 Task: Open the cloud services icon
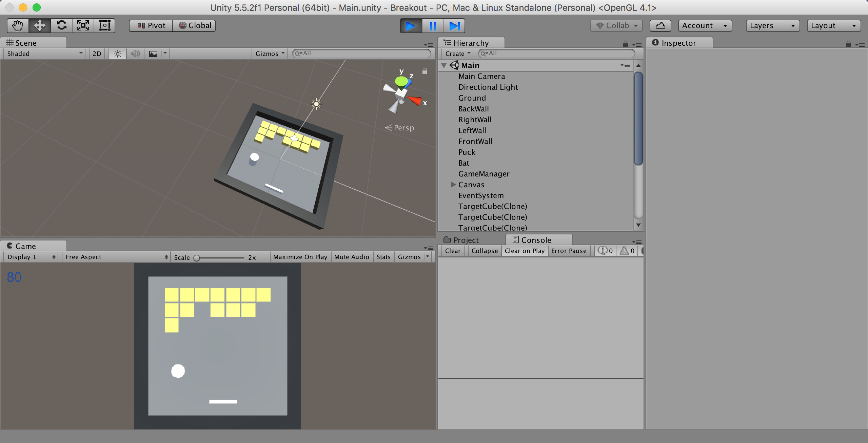click(x=660, y=26)
